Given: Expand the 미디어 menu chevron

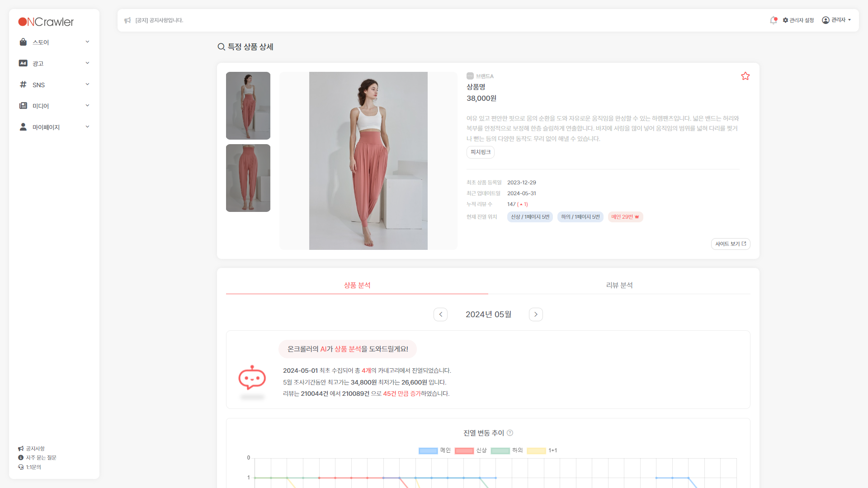Looking at the screenshot, I should tap(87, 106).
